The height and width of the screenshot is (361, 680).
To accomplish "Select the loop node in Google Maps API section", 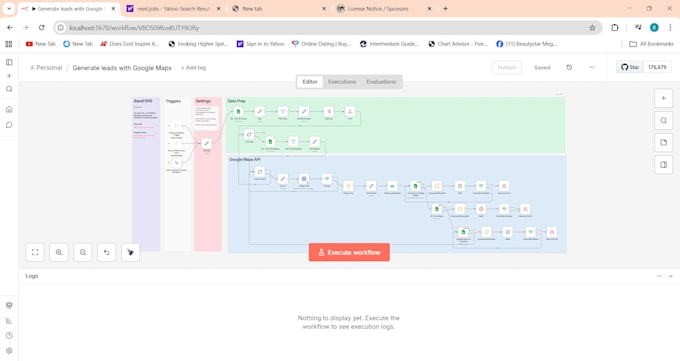I will 259,172.
